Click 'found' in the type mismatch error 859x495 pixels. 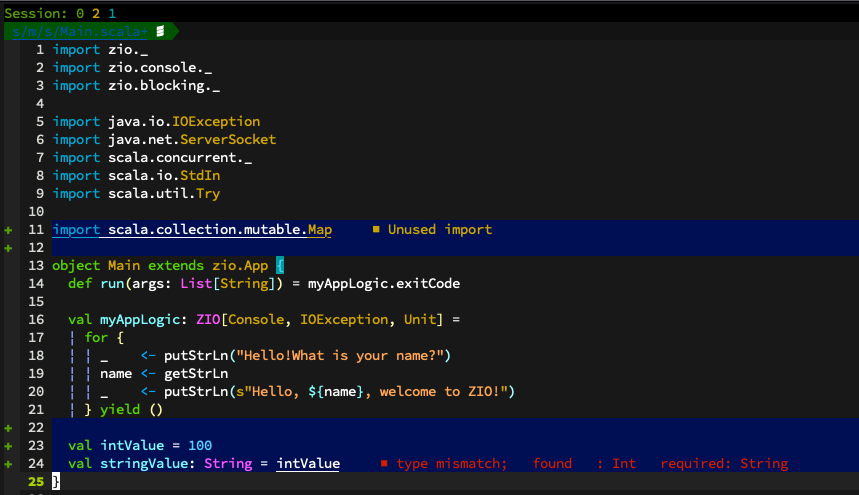point(552,463)
